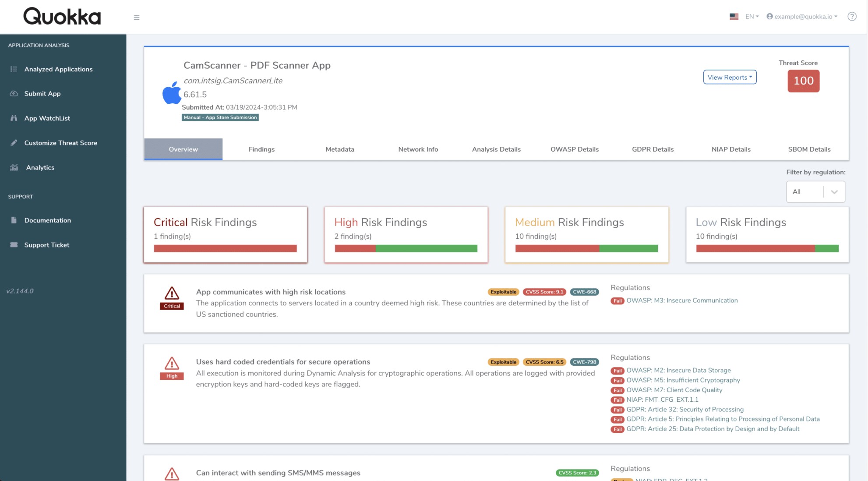Screen dimensions: 868x481
Task: Open the NIAP Details tab
Action: point(731,149)
